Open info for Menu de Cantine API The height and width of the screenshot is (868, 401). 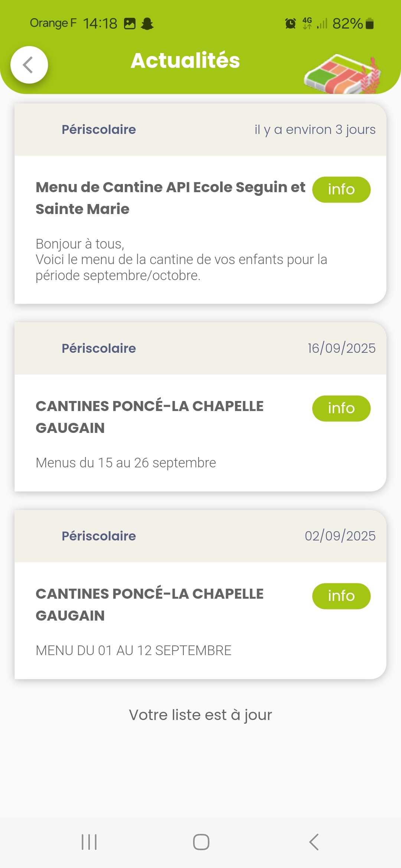(x=341, y=190)
